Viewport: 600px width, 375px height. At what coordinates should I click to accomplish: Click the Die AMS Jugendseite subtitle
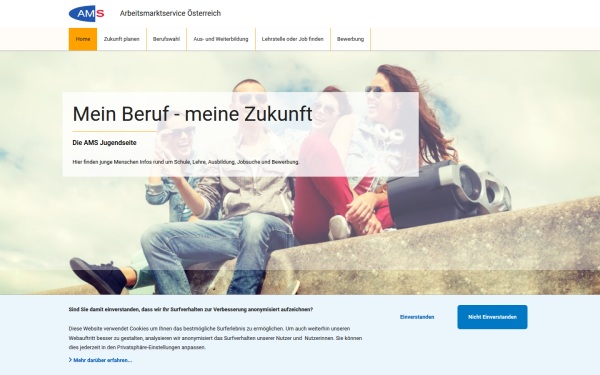(x=104, y=143)
